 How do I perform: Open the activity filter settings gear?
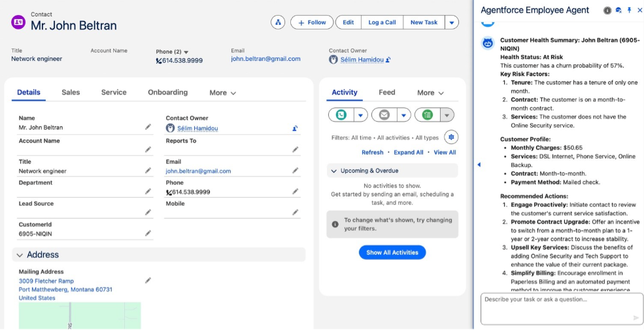pos(451,137)
